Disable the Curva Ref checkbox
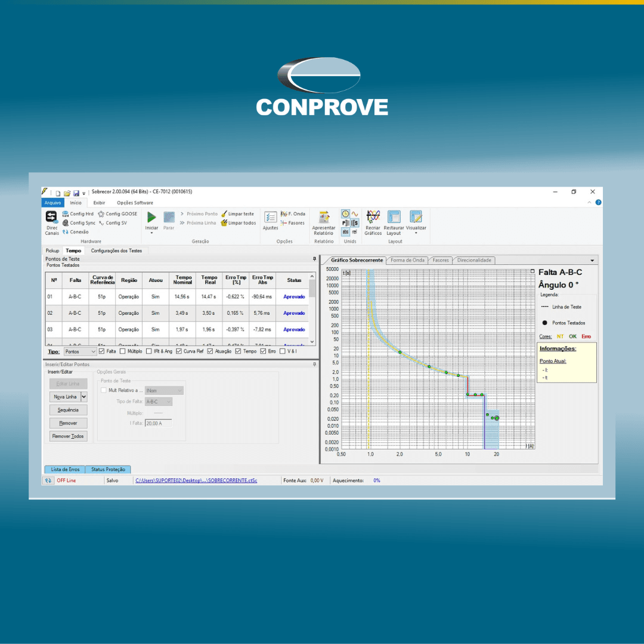The image size is (644, 644). (179, 350)
